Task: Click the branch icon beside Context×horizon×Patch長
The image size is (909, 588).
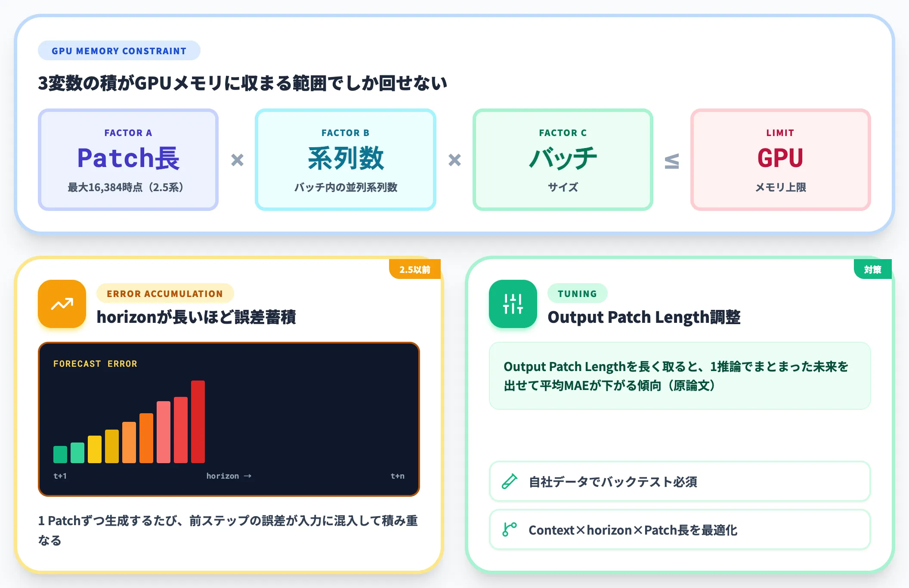Action: coord(510,529)
